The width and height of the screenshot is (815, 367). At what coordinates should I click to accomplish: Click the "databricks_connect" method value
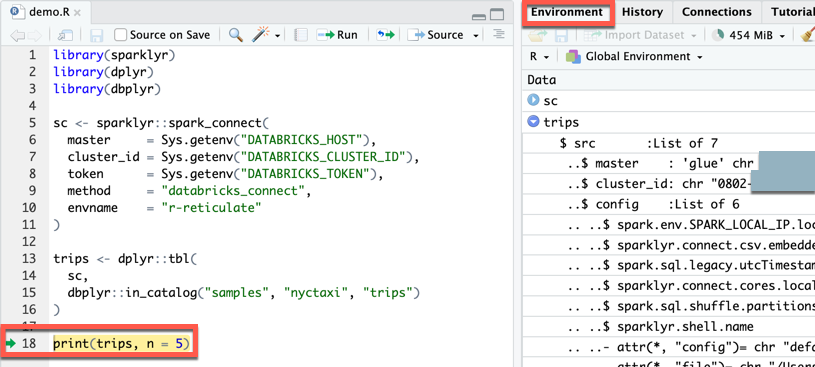click(232, 191)
